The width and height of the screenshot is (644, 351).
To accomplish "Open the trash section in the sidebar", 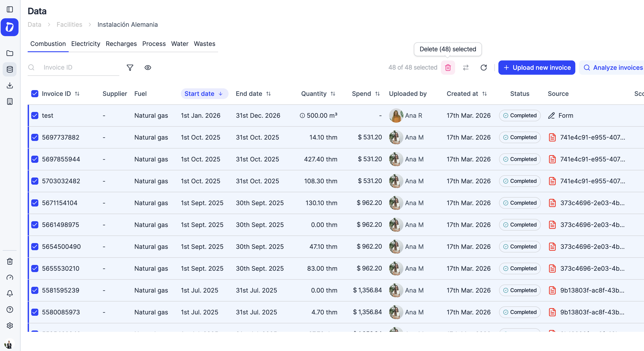I will coord(10,261).
